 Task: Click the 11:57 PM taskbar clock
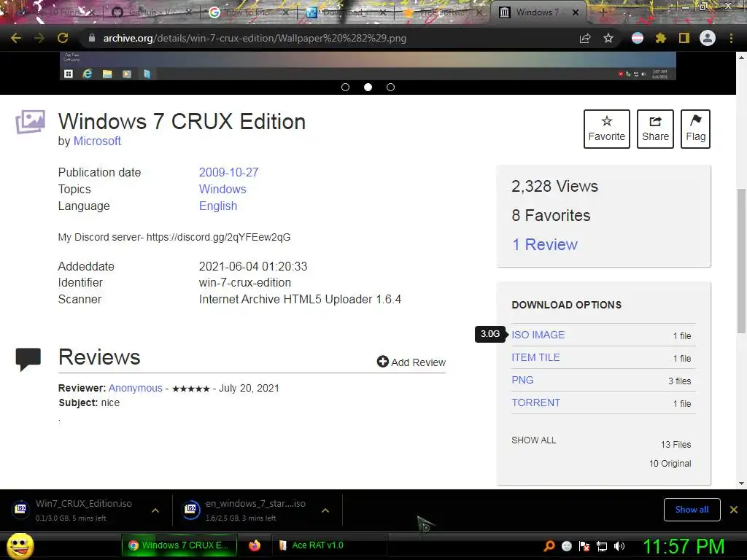(684, 547)
